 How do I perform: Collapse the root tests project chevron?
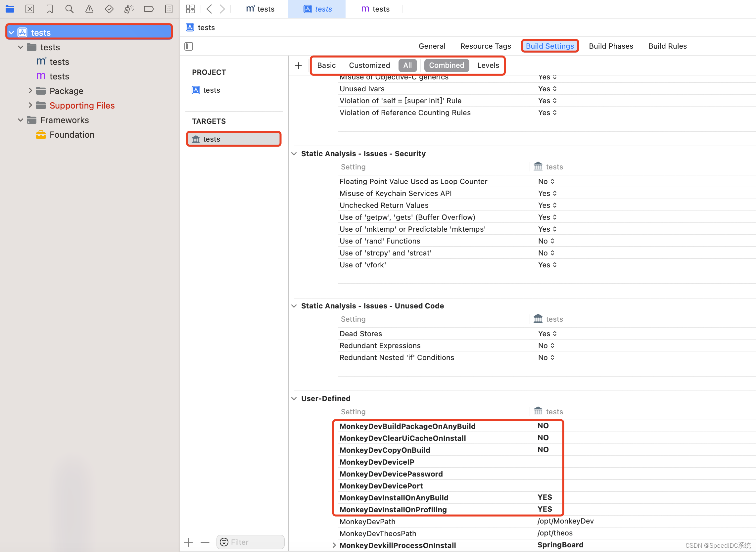point(11,32)
